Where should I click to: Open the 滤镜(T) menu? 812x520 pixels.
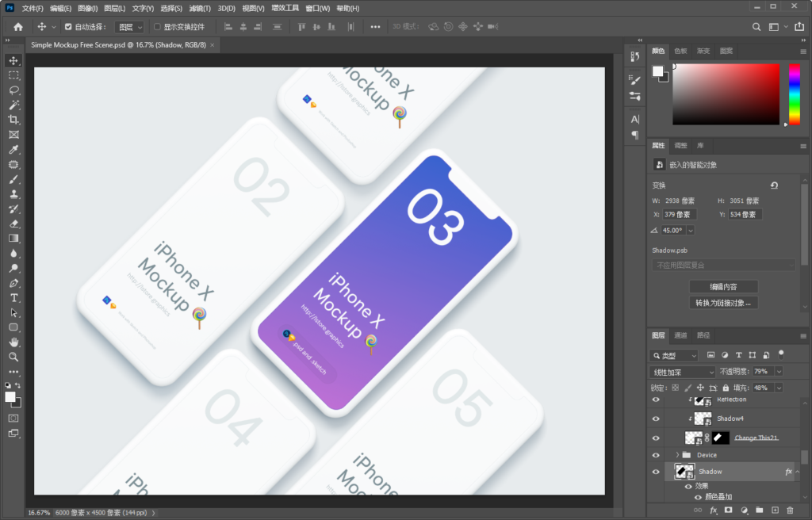tap(200, 8)
